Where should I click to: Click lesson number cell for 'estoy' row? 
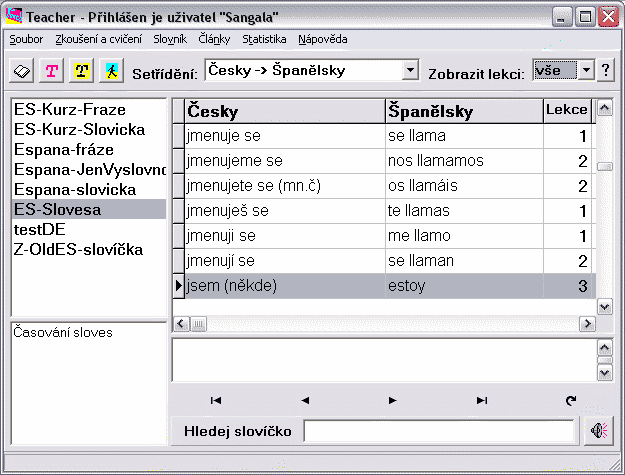point(568,286)
